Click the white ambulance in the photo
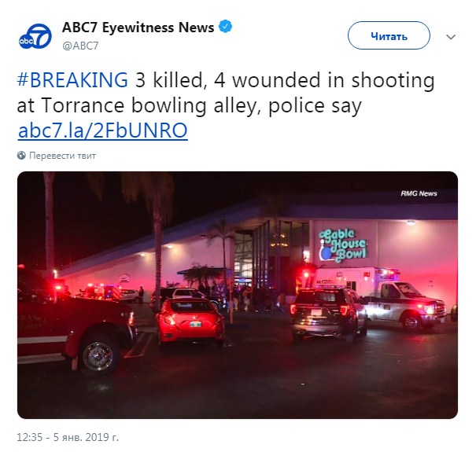 click(x=392, y=297)
